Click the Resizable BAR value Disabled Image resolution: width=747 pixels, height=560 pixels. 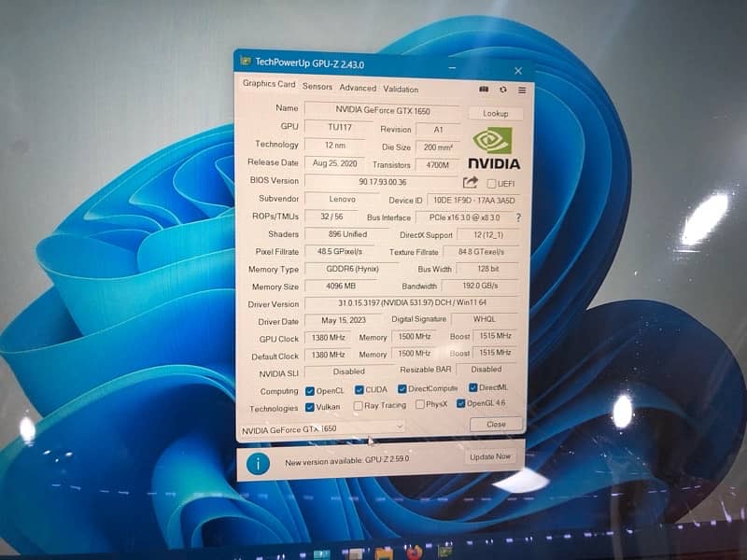click(x=486, y=370)
